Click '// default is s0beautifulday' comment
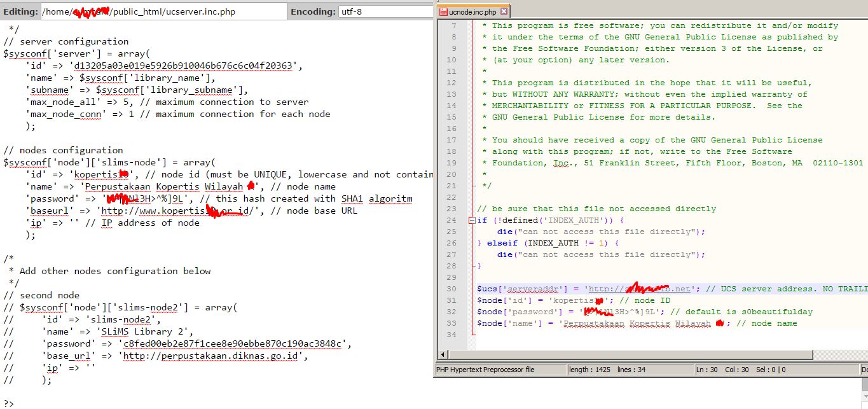The width and height of the screenshot is (868, 409). [x=741, y=312]
